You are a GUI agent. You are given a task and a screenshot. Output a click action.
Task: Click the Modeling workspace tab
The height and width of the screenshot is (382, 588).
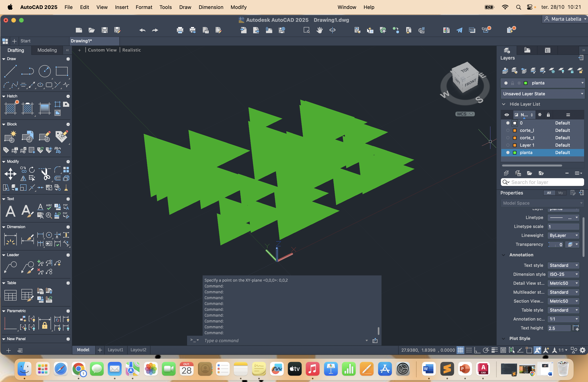[47, 50]
